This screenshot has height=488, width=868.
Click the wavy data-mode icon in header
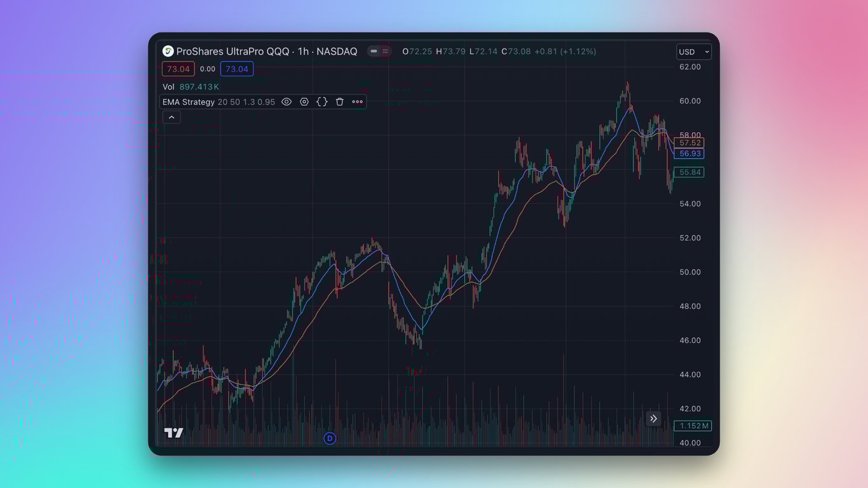[386, 51]
